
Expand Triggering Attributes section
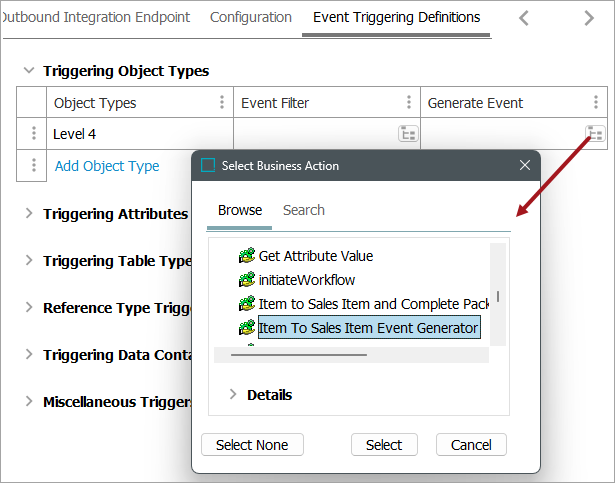point(28,213)
